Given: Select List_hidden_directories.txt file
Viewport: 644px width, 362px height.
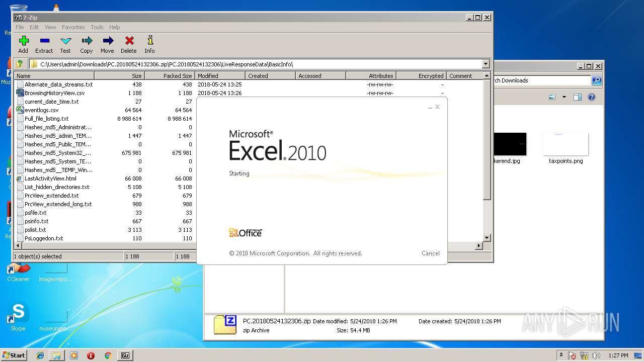Looking at the screenshot, I should [57, 187].
